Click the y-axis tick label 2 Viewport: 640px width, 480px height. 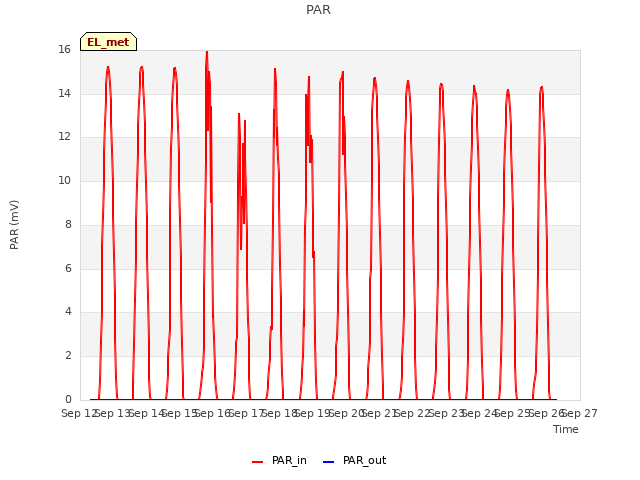(x=68, y=356)
